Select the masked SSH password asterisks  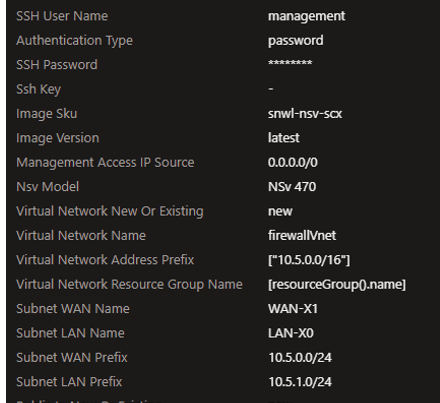coord(290,63)
